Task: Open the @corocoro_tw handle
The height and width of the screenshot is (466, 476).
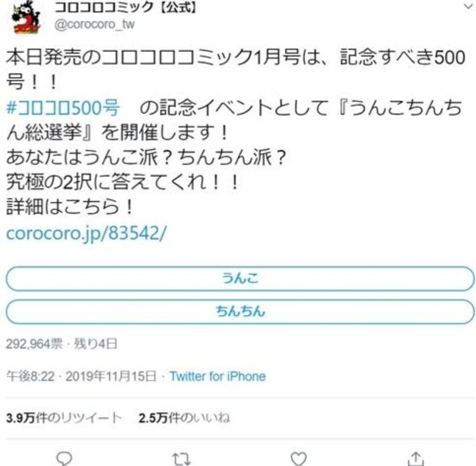Action: click(x=94, y=24)
